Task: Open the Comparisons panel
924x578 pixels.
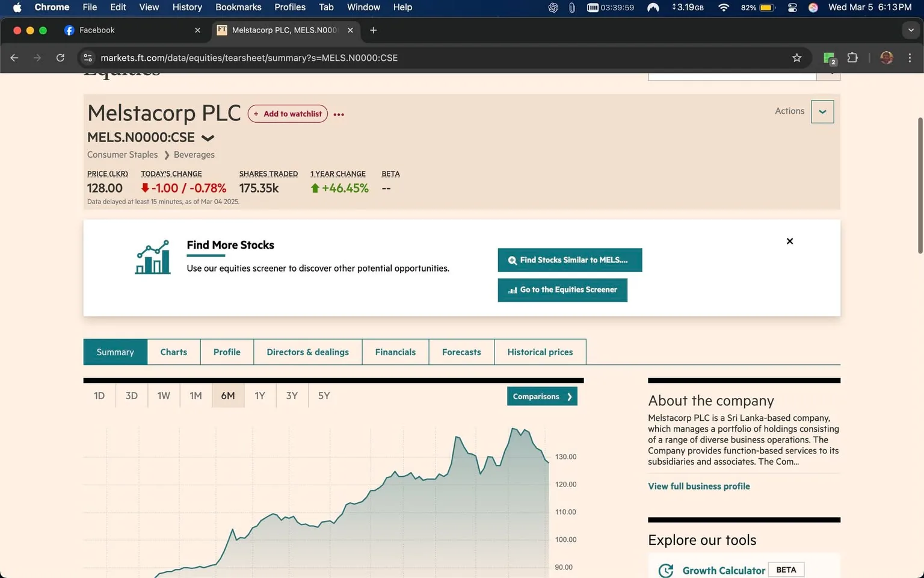Action: pyautogui.click(x=541, y=396)
